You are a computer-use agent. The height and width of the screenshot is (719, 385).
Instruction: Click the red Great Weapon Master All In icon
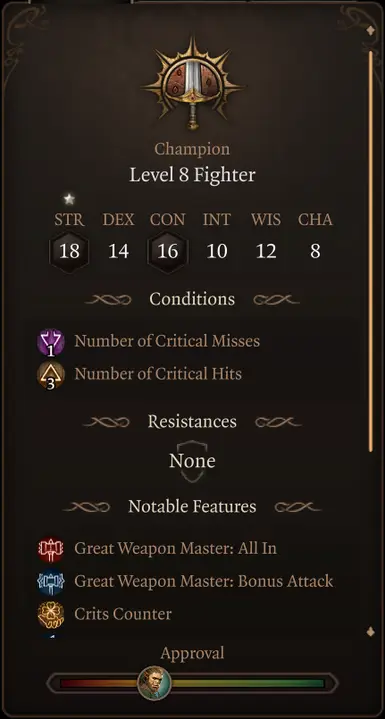51,549
